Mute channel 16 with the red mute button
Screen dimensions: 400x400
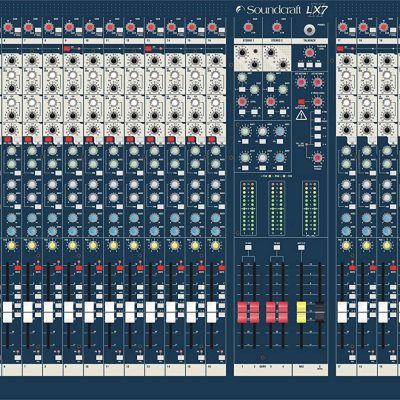(x=221, y=268)
